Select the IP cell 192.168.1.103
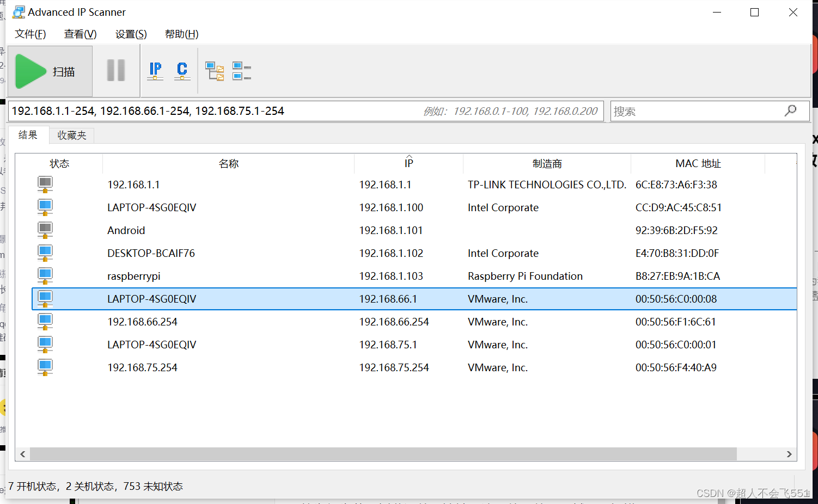The height and width of the screenshot is (504, 818). tap(391, 276)
